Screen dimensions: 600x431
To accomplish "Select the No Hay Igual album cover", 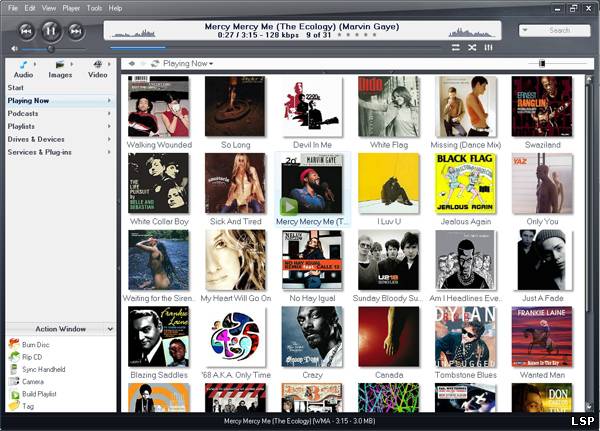I will click(312, 260).
